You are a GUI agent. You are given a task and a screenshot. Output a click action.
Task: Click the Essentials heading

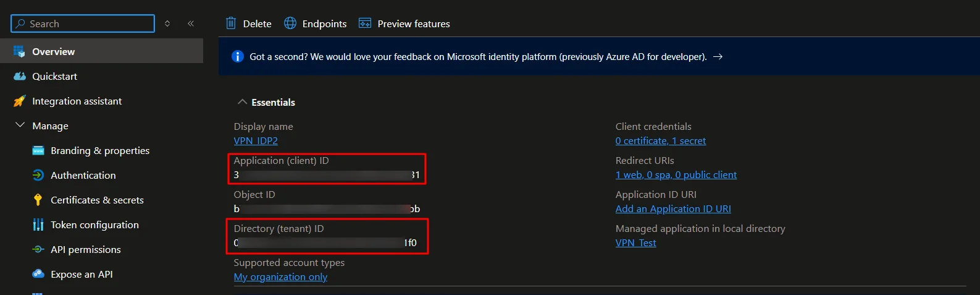click(273, 102)
